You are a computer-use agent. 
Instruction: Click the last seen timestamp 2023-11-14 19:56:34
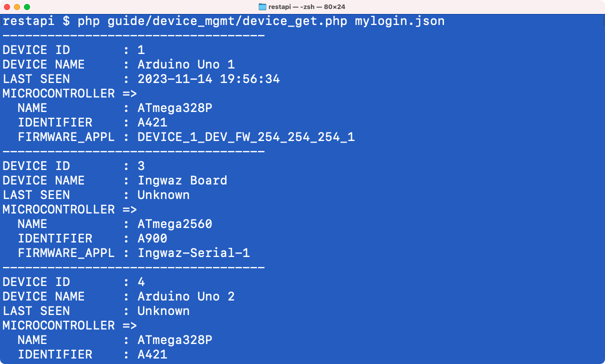(208, 79)
